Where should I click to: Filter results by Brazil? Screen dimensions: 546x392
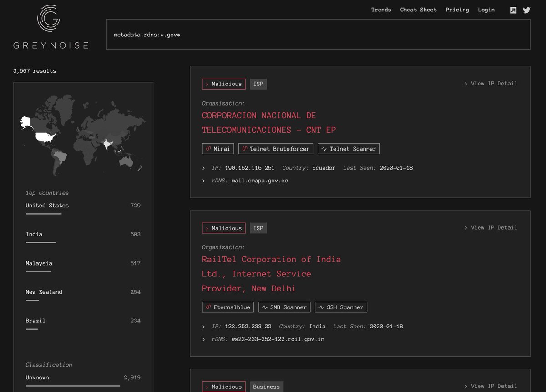click(83, 323)
